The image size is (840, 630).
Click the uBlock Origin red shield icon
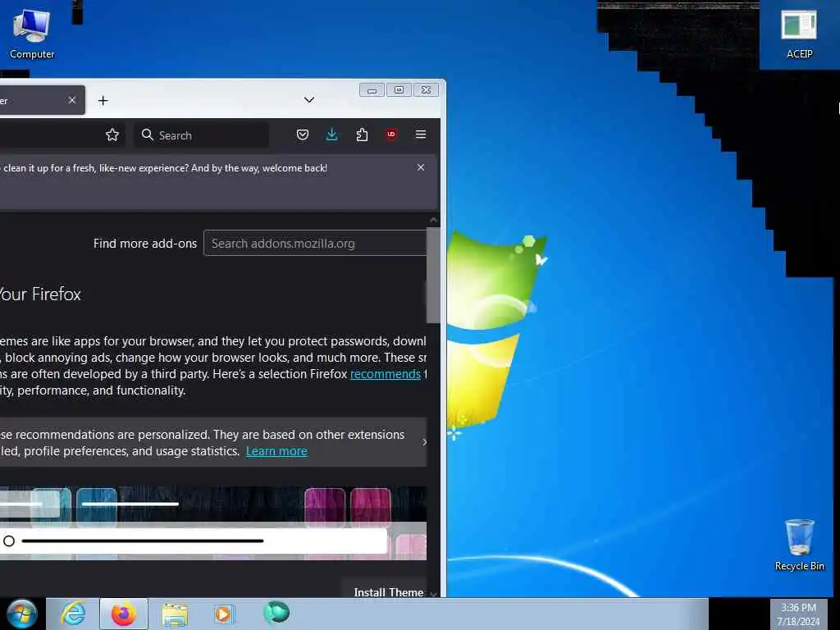coord(391,135)
